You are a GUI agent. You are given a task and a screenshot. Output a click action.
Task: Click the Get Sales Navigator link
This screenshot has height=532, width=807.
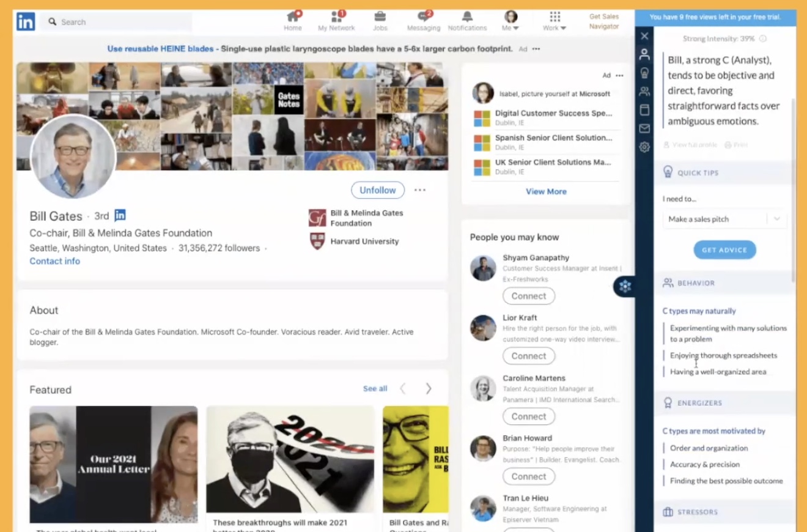(604, 21)
